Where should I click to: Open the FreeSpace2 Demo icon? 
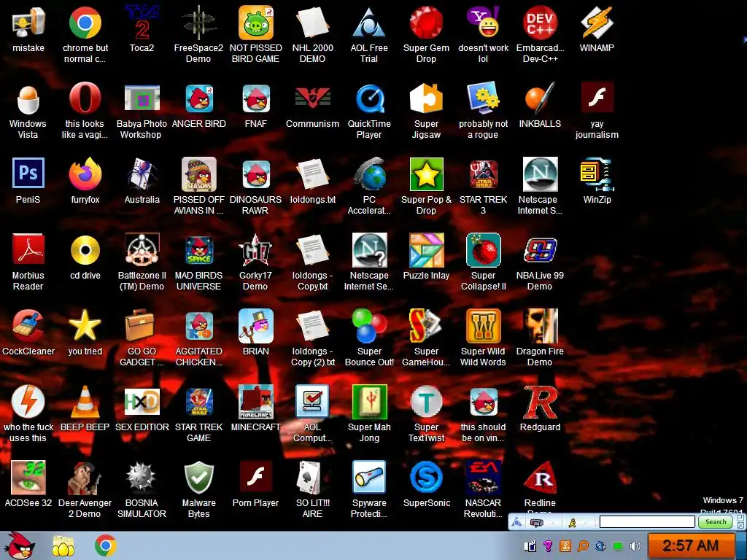click(198, 23)
